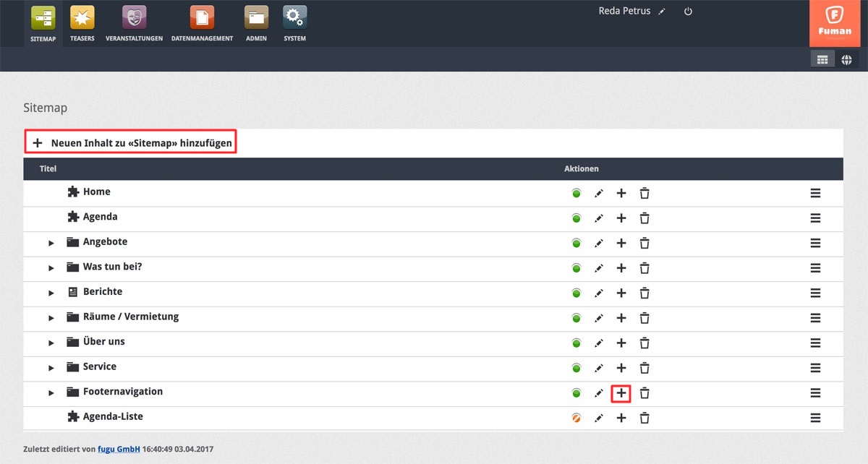Click the System gear icon
This screenshot has width=868, height=464.
point(294,17)
